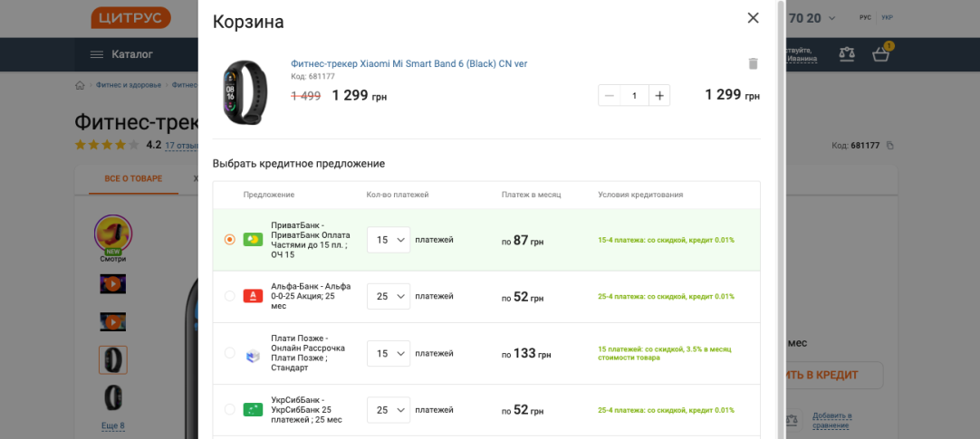Open the 17 отзывов reviews link
The height and width of the screenshot is (439, 980).
point(181,146)
